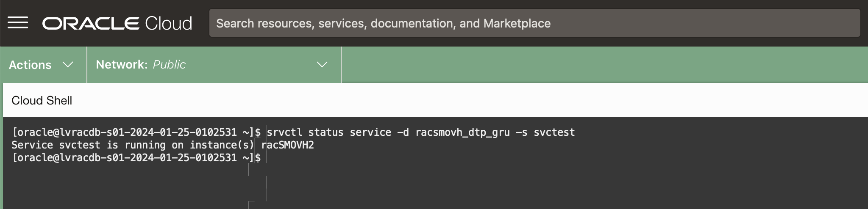Click the Oracle Cloud logo

pos(117,23)
